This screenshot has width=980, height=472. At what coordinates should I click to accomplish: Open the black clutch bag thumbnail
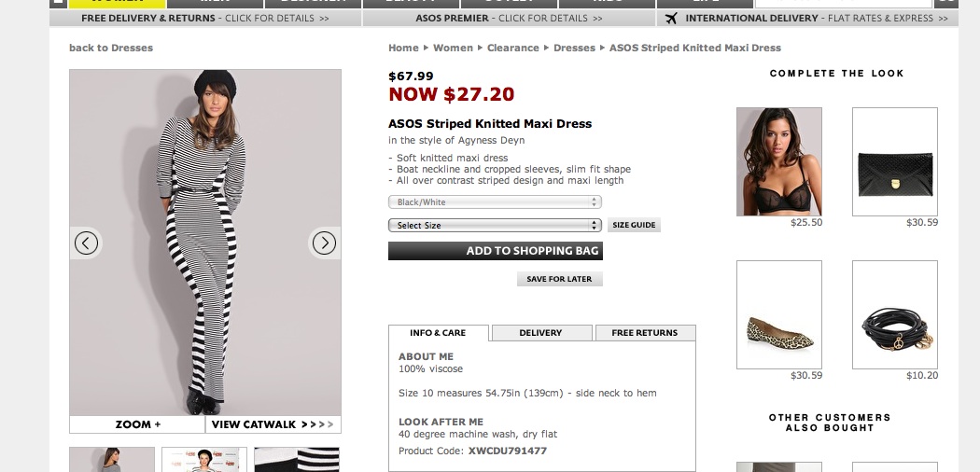pos(894,161)
